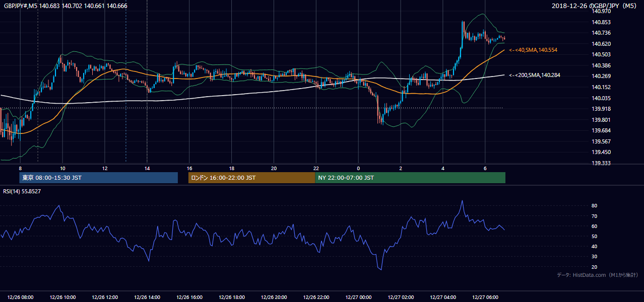
Task: Click price level 139.801 on the axis
Action: tap(601, 120)
